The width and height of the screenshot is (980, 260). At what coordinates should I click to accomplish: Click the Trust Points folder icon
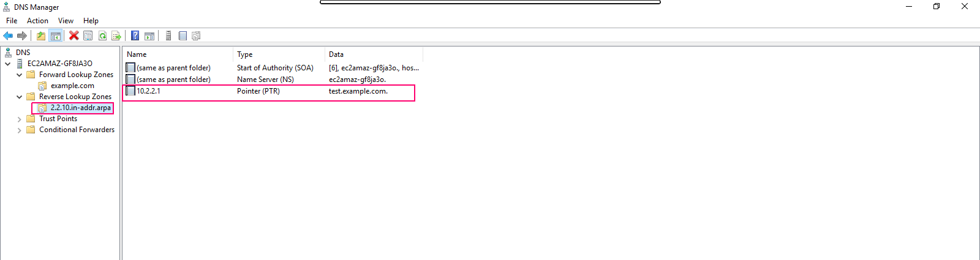point(31,119)
